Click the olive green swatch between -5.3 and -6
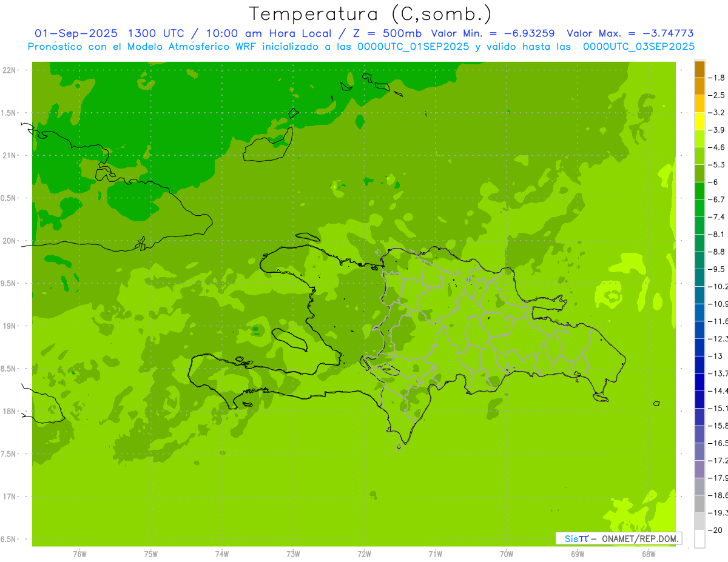This screenshot has height=562, width=728. click(699, 173)
